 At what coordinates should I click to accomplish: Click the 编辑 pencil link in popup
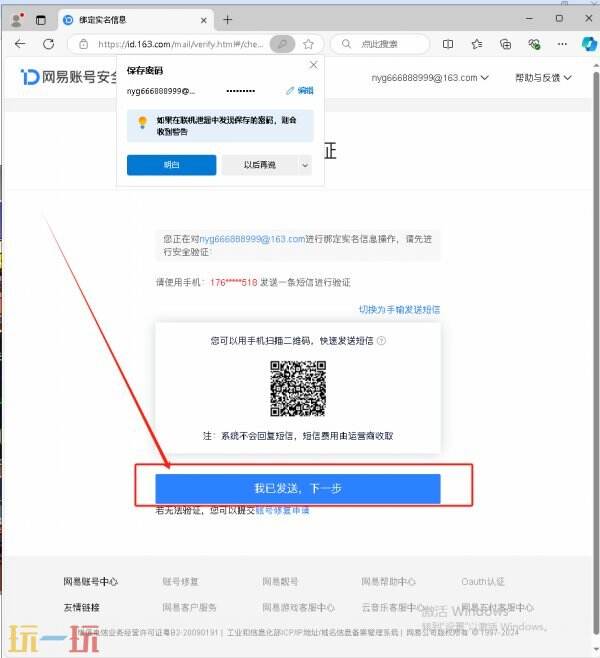pos(300,91)
